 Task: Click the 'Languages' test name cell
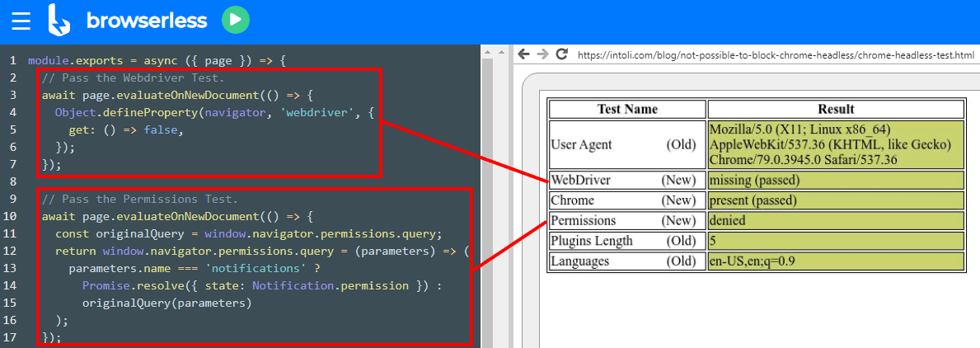pos(627,261)
